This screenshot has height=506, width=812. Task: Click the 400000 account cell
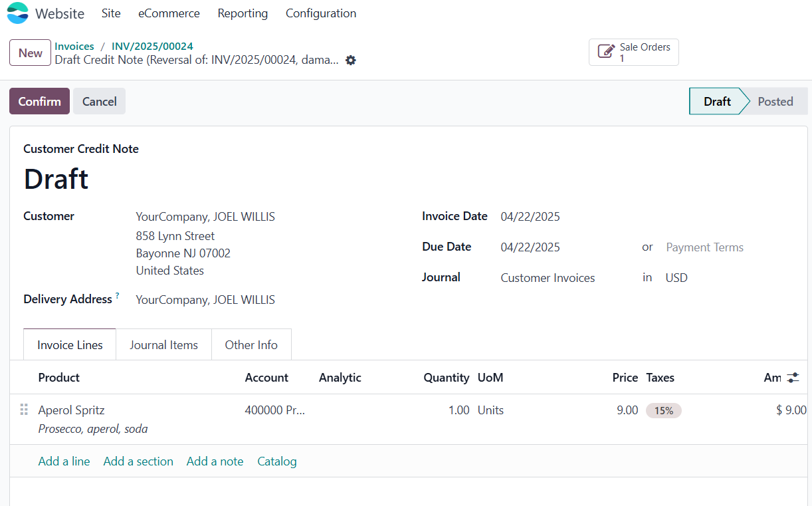pos(275,410)
